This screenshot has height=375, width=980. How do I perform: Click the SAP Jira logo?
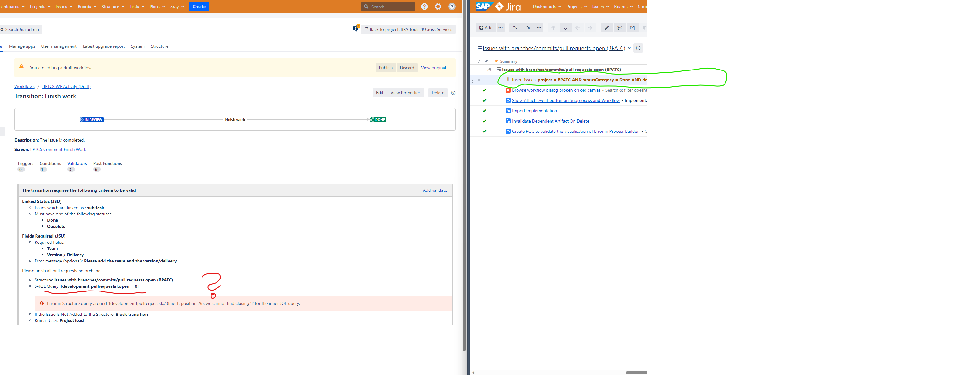tap(498, 7)
